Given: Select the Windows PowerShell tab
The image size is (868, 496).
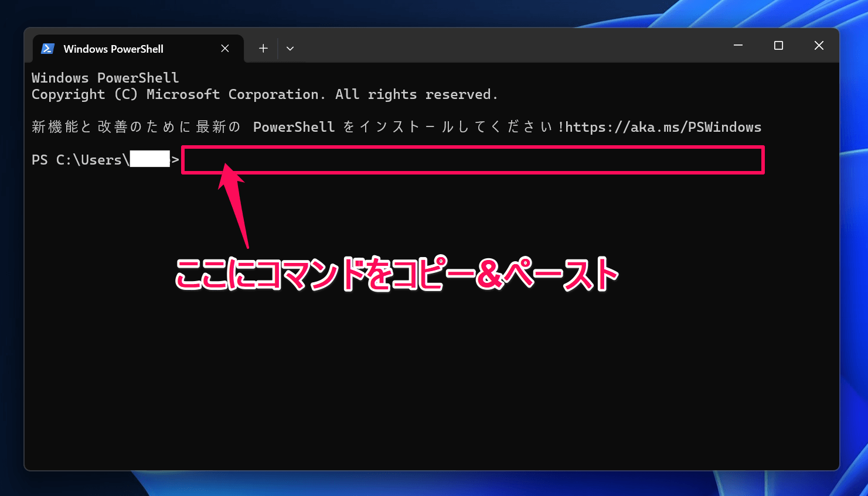Looking at the screenshot, I should (138, 49).
